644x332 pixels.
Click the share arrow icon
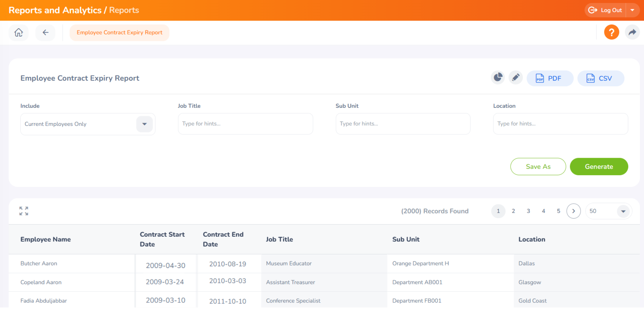pos(632,33)
